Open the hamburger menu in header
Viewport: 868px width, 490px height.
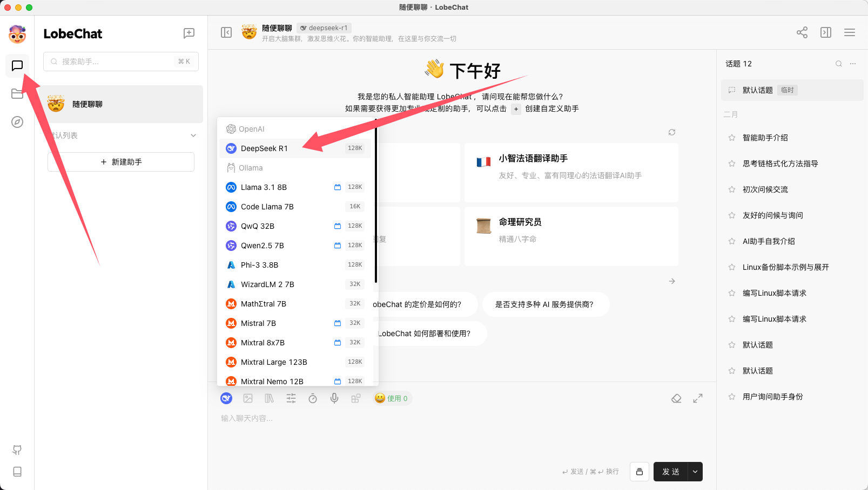pyautogui.click(x=850, y=33)
